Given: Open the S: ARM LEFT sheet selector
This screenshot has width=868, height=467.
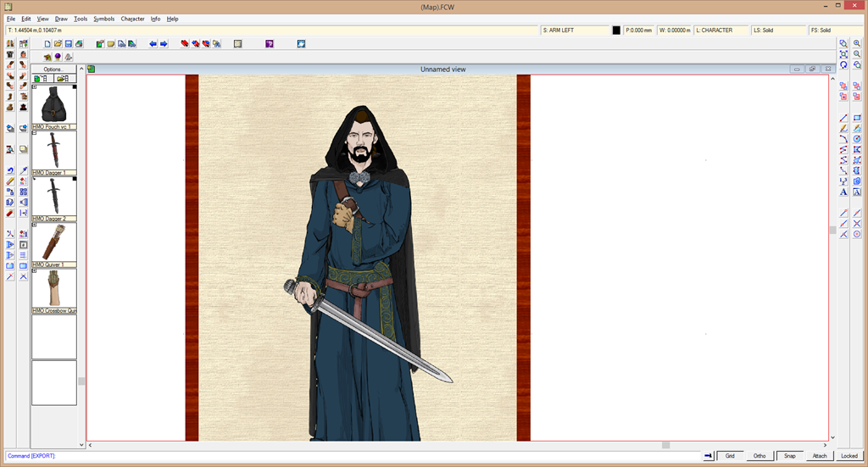Looking at the screenshot, I should click(x=575, y=31).
